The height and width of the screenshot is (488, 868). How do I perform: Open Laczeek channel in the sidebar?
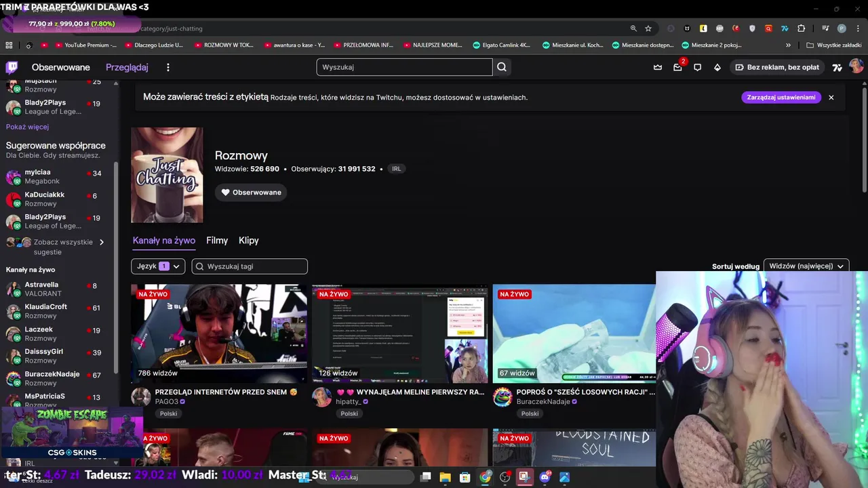click(x=60, y=333)
